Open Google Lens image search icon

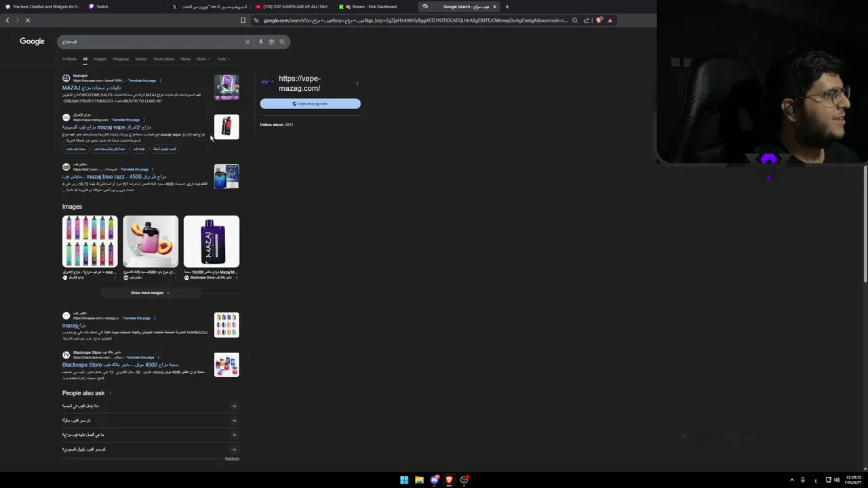point(271,42)
